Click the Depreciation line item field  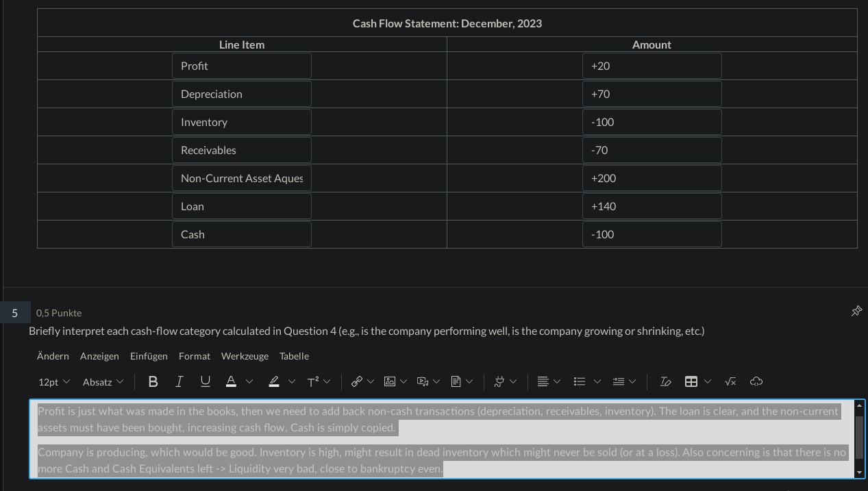point(242,94)
